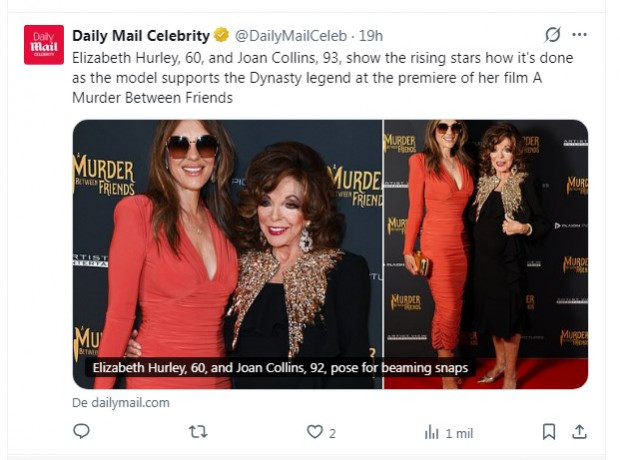Image resolution: width=620 pixels, height=460 pixels.
Task: Click the tweet text about A Murder Between Friends
Action: pyautogui.click(x=322, y=78)
